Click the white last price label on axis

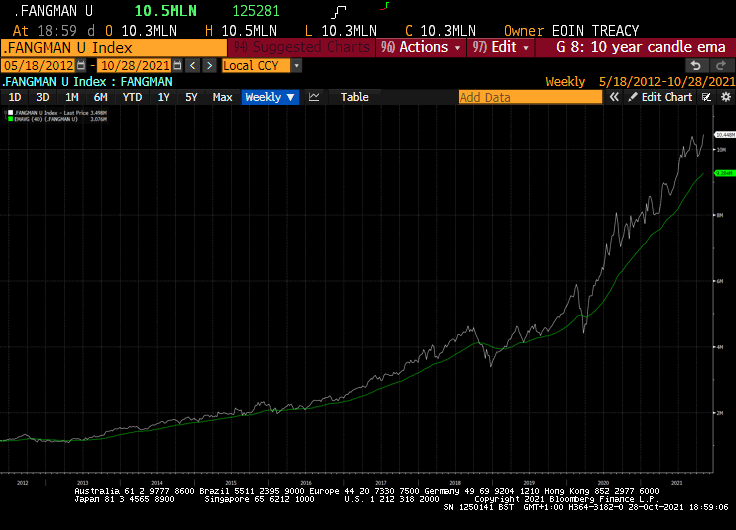725,135
